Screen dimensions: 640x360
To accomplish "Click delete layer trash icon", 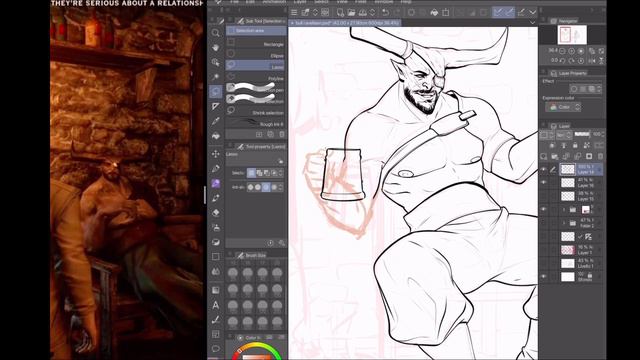I will point(600,156).
